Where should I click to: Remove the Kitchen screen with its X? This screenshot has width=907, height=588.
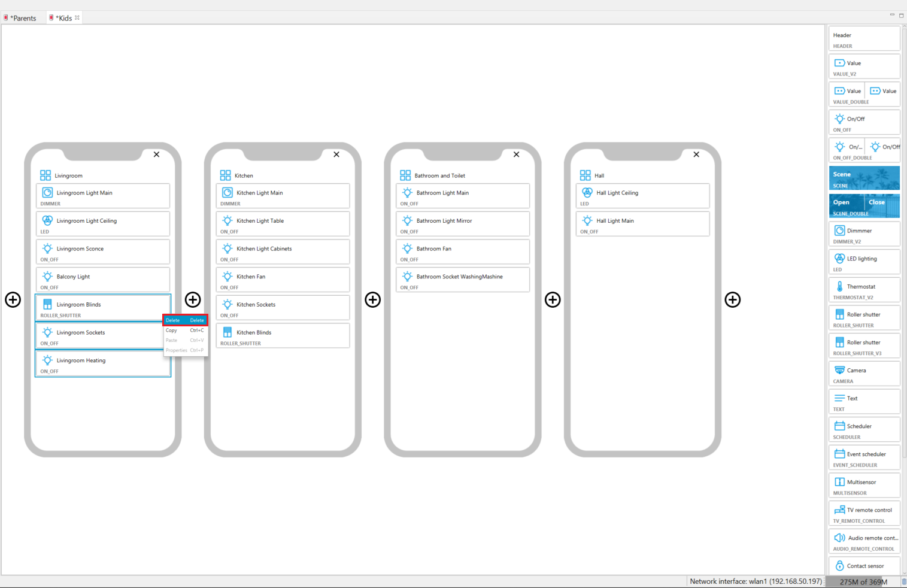336,154
